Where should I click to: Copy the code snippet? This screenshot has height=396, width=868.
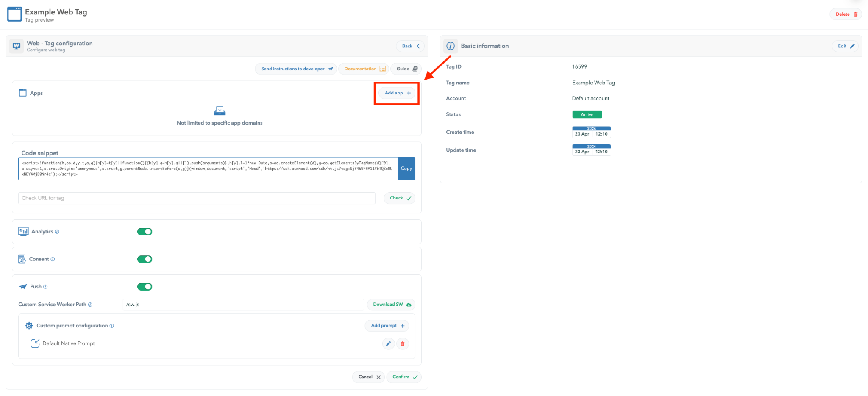click(406, 169)
